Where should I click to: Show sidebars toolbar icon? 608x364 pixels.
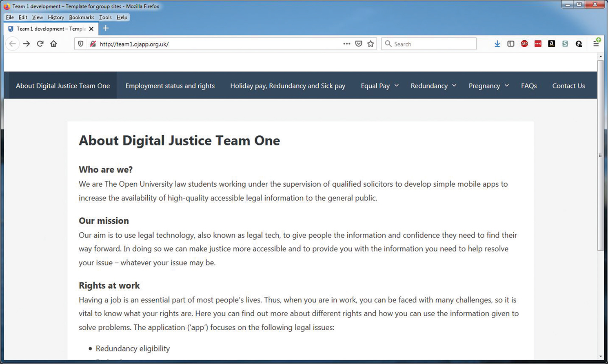click(510, 44)
